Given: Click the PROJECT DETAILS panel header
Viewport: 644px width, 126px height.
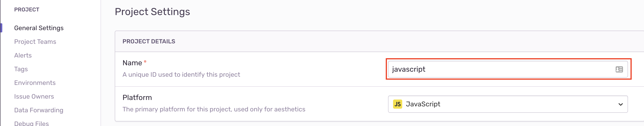Looking at the screenshot, I should tap(149, 41).
